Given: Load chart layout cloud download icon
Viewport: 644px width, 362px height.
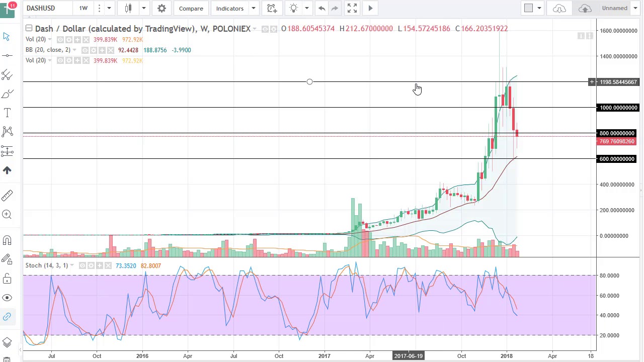Looking at the screenshot, I should (559, 8).
